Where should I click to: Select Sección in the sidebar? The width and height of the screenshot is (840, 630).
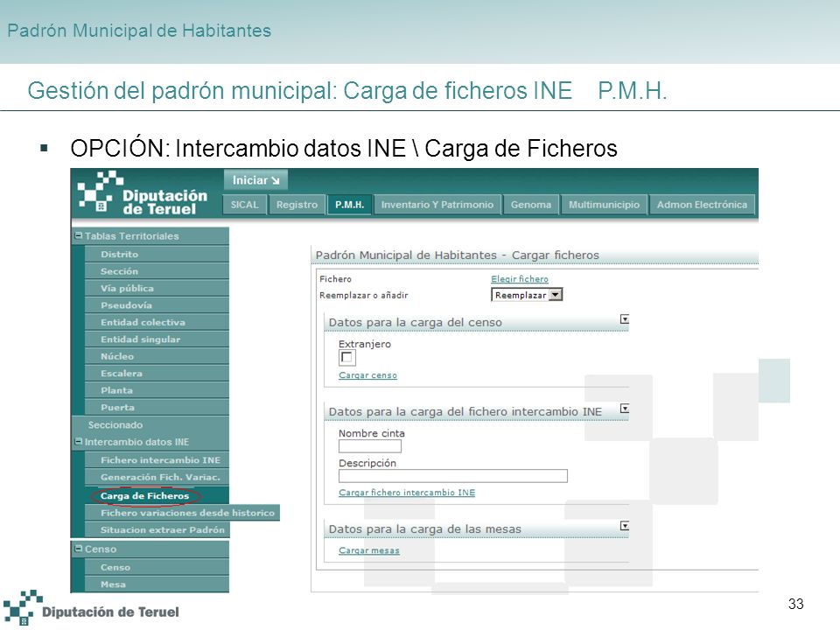click(x=157, y=271)
